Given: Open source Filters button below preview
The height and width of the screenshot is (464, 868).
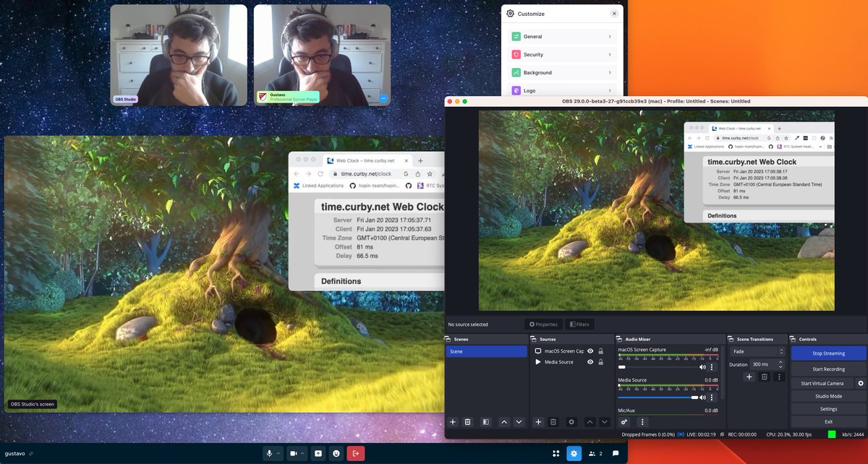Looking at the screenshot, I should (x=579, y=325).
